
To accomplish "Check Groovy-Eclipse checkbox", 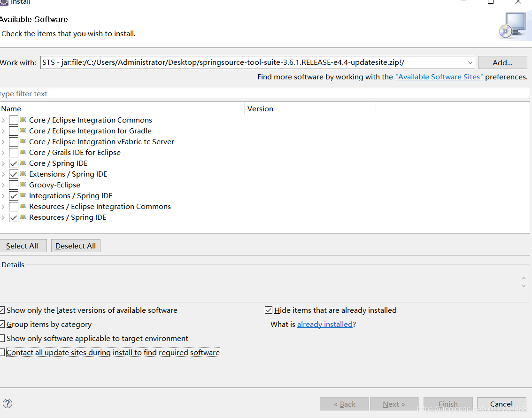I will tap(14, 185).
